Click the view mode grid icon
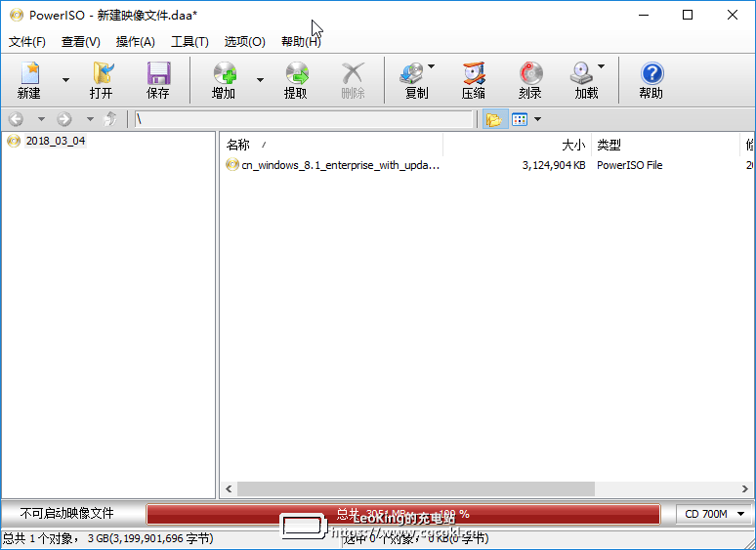Image resolution: width=756 pixels, height=550 pixels. pyautogui.click(x=520, y=119)
